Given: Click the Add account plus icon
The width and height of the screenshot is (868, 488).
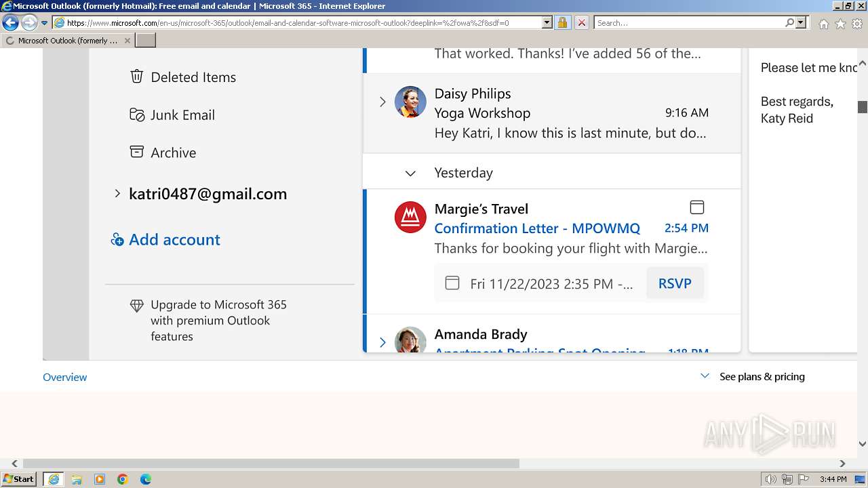Looking at the screenshot, I should 117,240.
